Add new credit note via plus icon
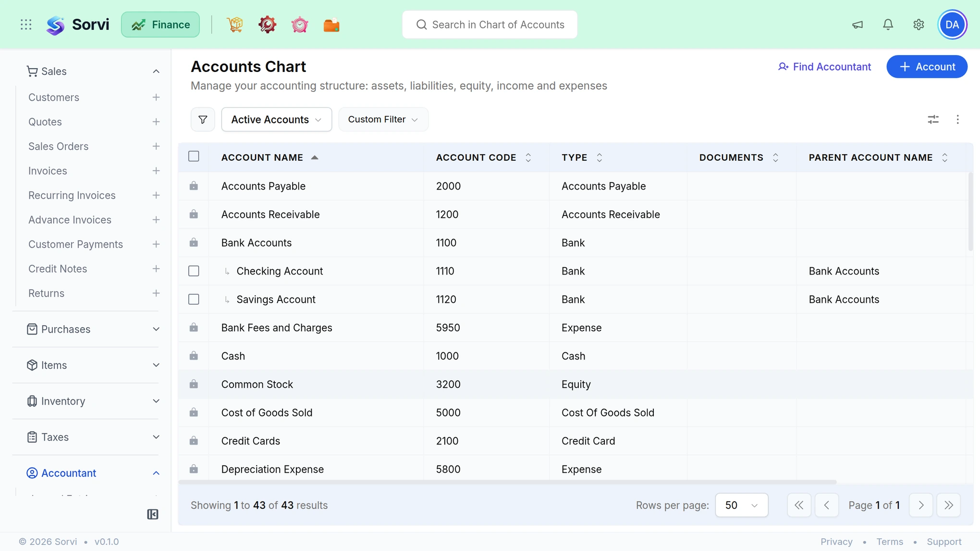 156,269
